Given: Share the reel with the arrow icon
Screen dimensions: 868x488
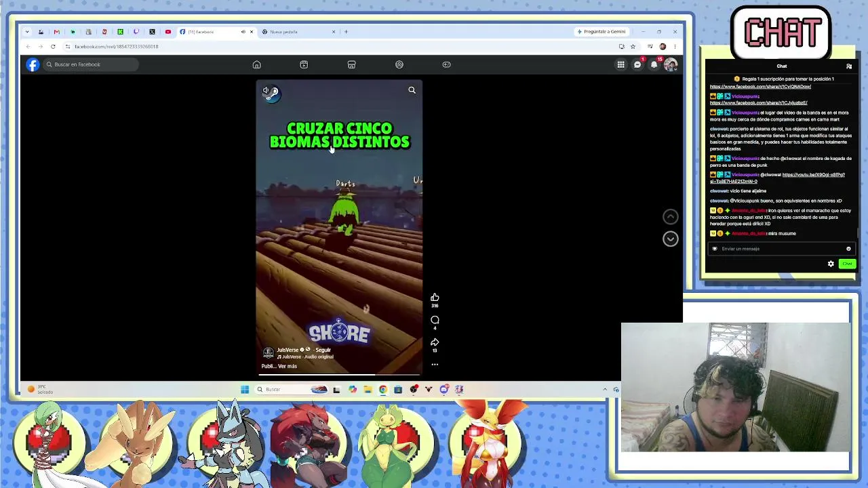Looking at the screenshot, I should coord(435,342).
